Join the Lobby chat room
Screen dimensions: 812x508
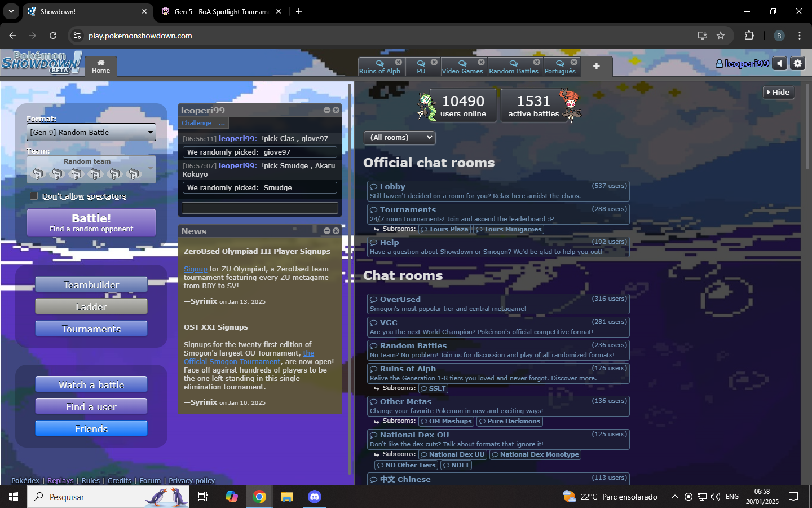[498, 191]
